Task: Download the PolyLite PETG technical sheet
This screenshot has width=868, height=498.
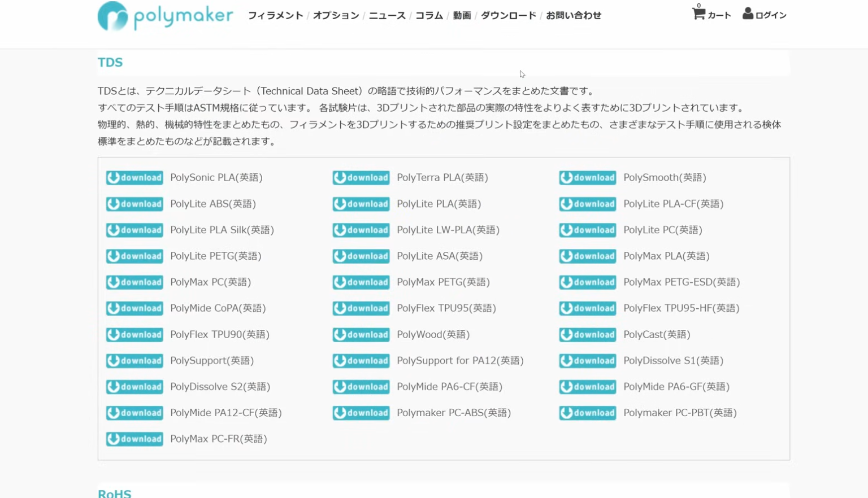Action: click(x=134, y=256)
